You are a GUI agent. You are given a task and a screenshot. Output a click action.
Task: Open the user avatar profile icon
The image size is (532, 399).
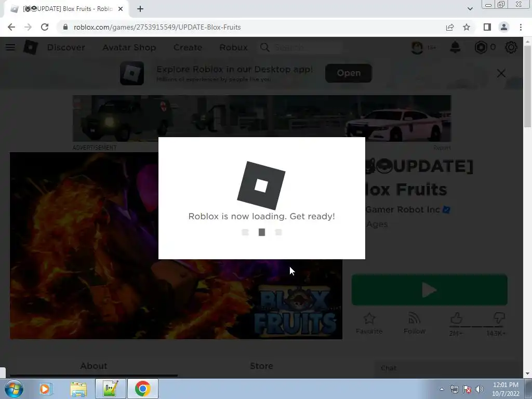(417, 47)
